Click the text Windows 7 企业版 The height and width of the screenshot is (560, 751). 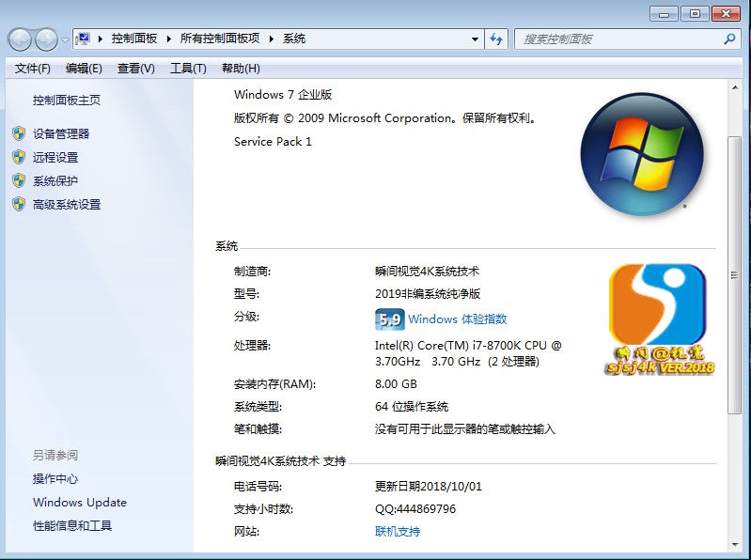point(283,94)
